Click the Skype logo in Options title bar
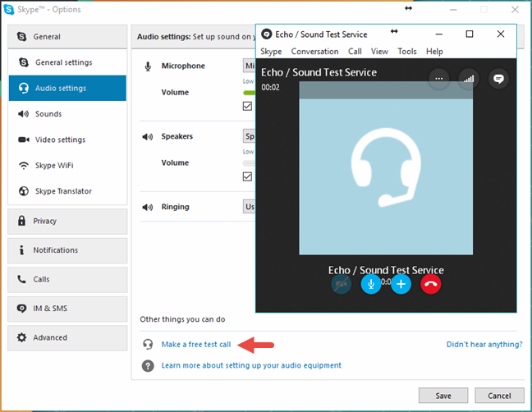 [8, 10]
